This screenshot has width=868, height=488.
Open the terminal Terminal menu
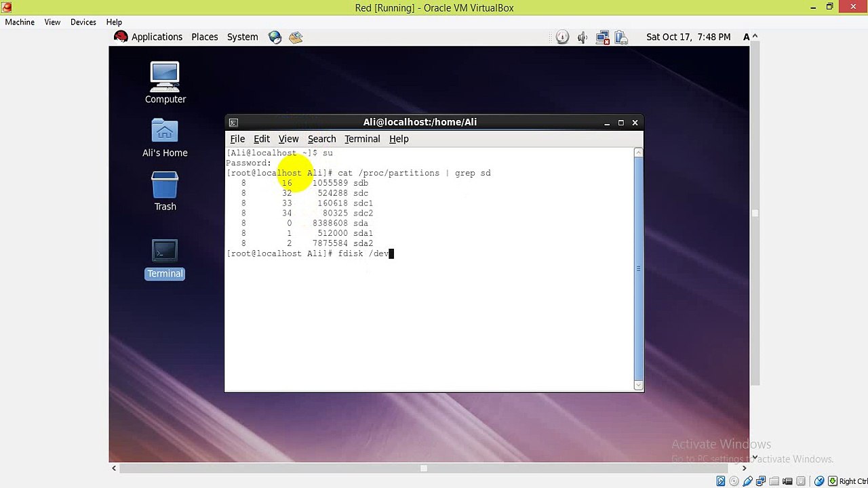(362, 139)
